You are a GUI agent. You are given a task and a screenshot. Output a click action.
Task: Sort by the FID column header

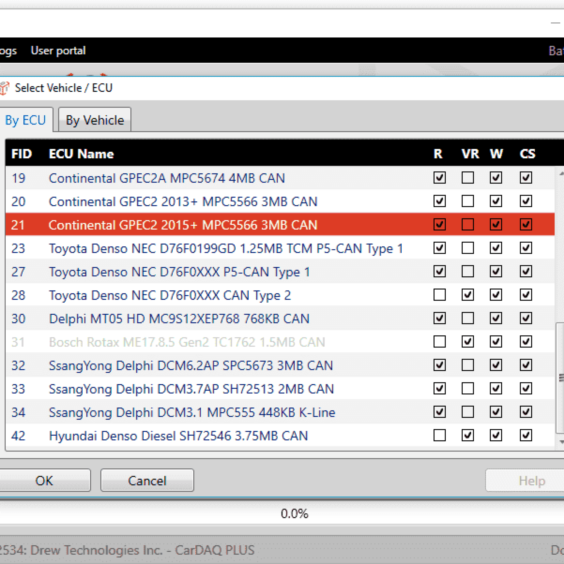click(22, 154)
